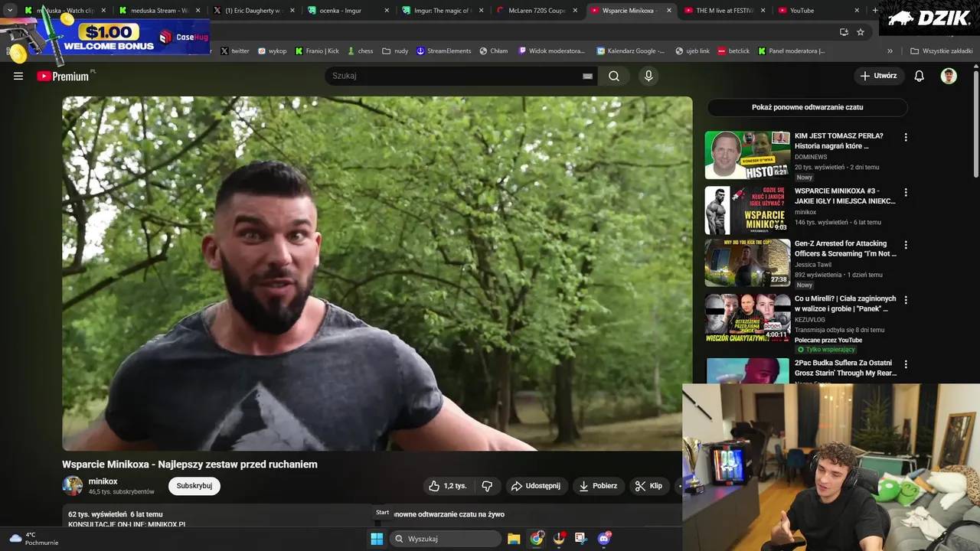980x551 pixels.
Task: Open the StreamElements bookmark
Action: coord(444,51)
